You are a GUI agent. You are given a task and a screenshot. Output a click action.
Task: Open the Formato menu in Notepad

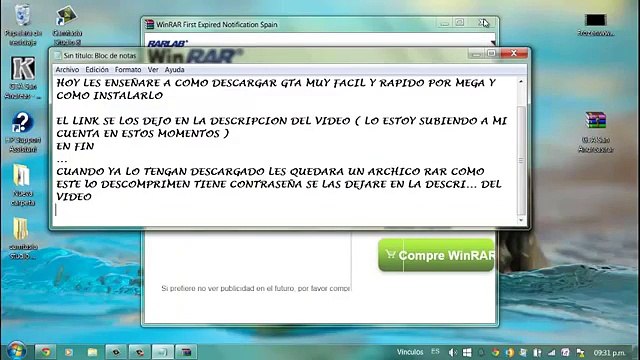point(128,70)
